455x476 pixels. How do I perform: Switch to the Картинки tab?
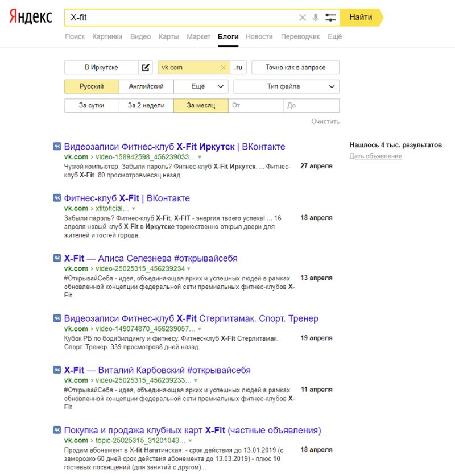(x=107, y=37)
